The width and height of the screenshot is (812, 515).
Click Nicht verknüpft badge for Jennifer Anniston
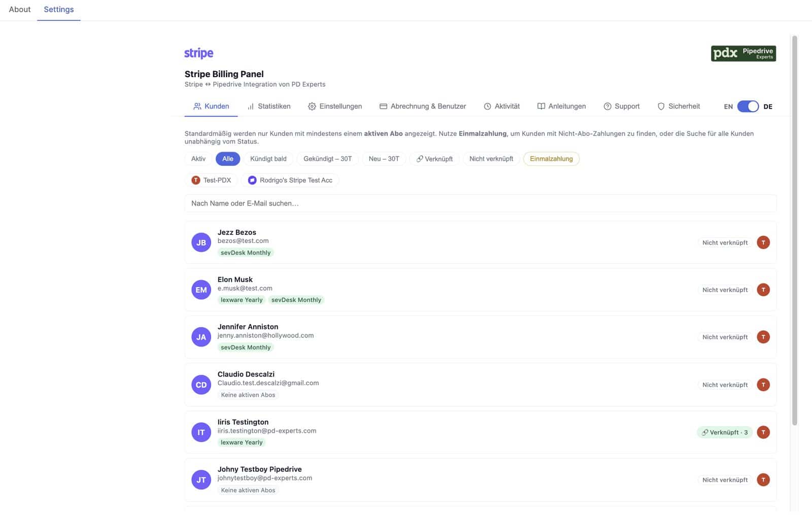pyautogui.click(x=725, y=337)
